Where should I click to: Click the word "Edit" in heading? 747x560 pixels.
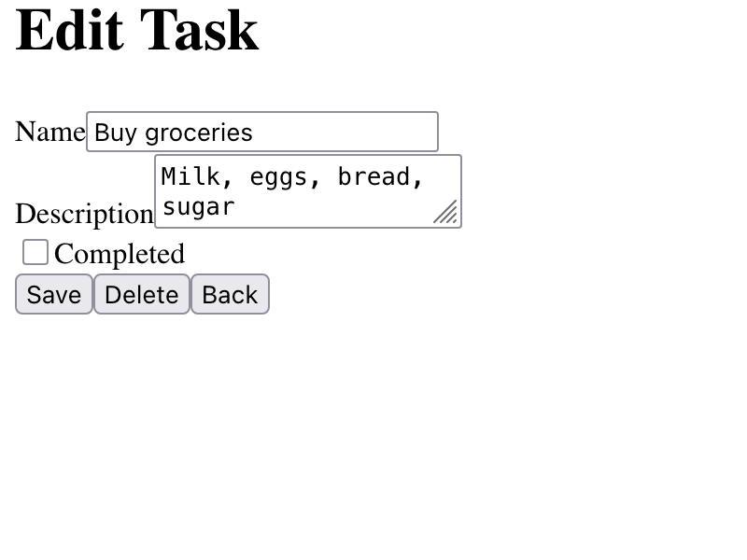(69, 30)
